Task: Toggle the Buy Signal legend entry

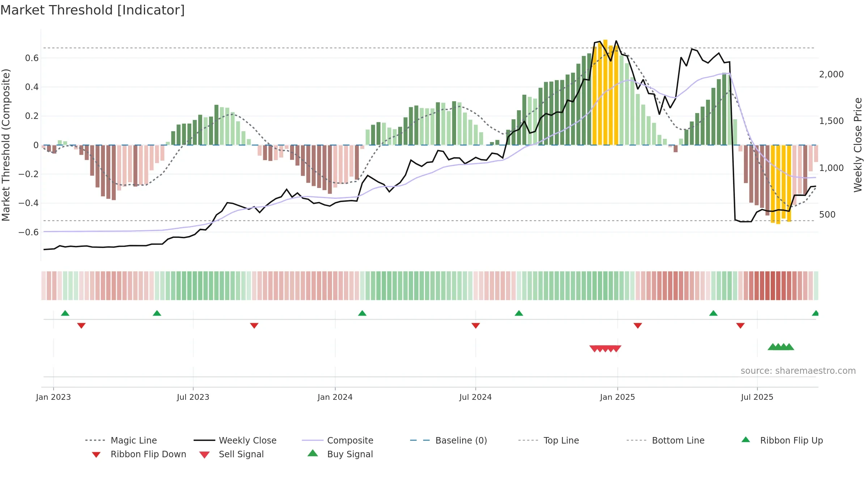Action: point(340,454)
